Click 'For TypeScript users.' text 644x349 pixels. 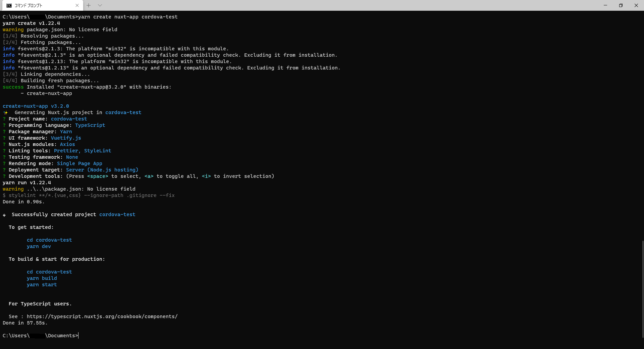[40, 304]
